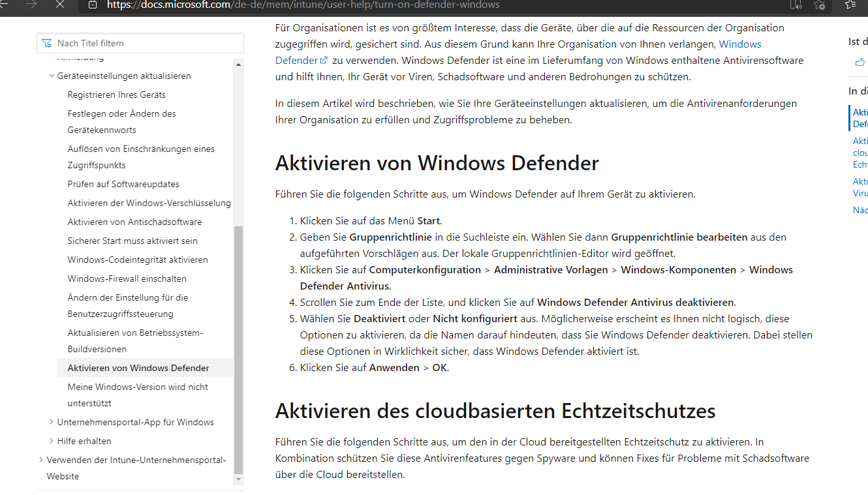The height and width of the screenshot is (495, 868).
Task: Click bold 'Computerkonfiguration' in step 3
Action: 425,269
